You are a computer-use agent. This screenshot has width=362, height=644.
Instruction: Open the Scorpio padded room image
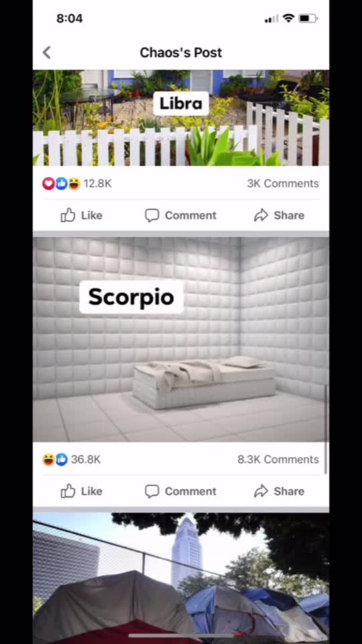click(x=180, y=339)
